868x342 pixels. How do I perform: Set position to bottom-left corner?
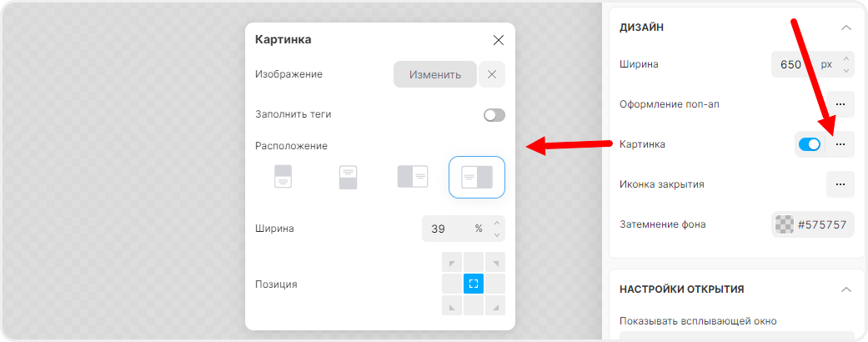pos(452,305)
